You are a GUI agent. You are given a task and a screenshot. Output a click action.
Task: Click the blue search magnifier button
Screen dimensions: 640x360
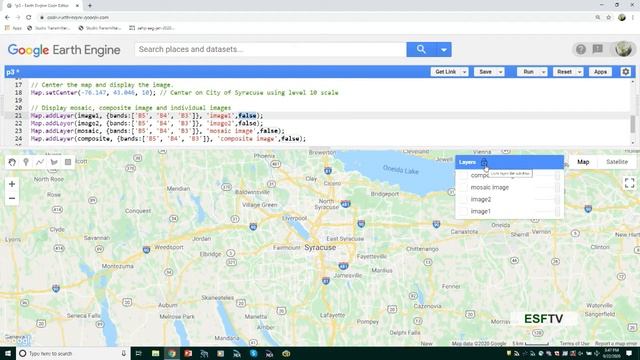pos(421,49)
